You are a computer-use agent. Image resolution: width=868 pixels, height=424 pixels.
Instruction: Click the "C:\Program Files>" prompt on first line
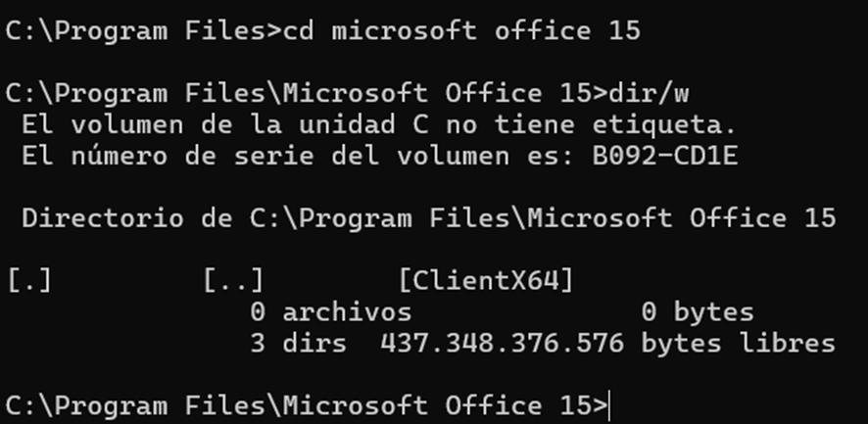[142, 30]
